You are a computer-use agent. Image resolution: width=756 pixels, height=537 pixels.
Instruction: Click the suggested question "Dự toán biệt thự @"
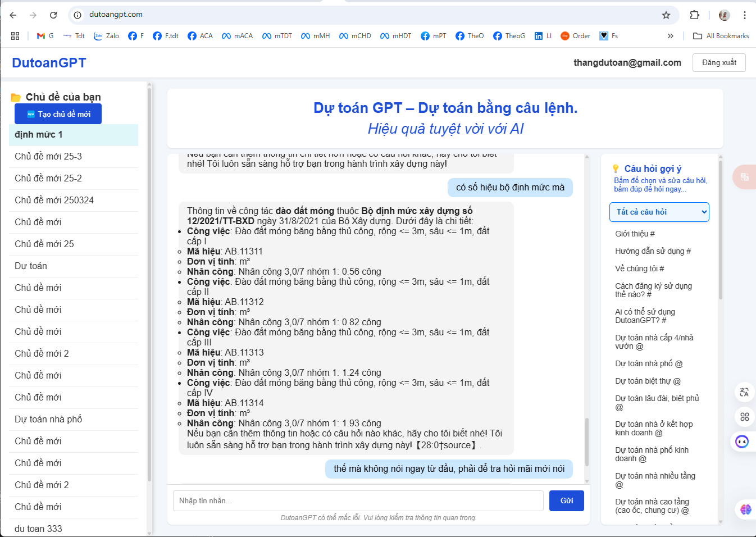coord(648,381)
